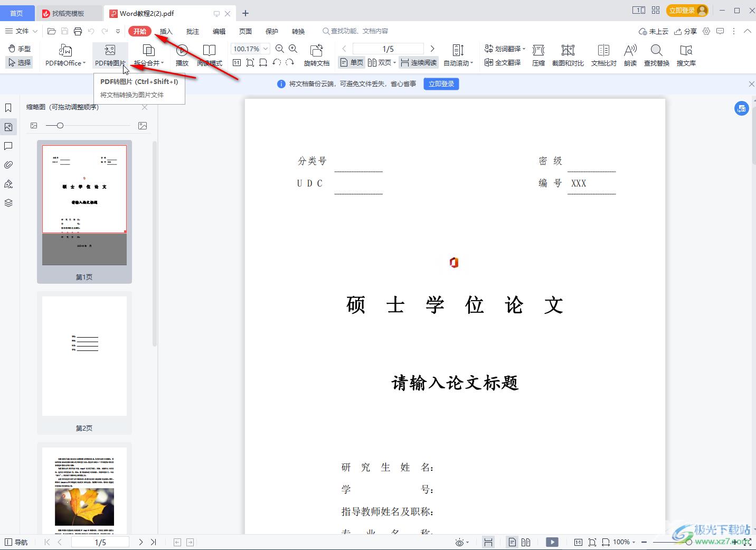756x550 pixels.
Task: Start the 播放 slideshow
Action: pos(182,55)
